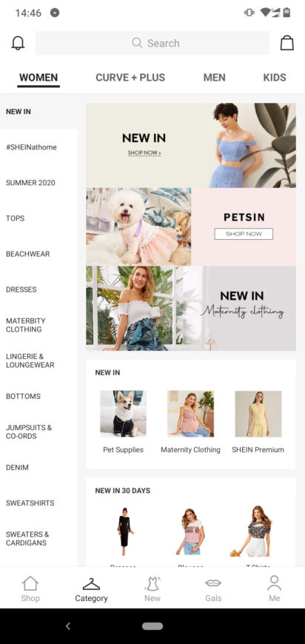
Task: Select the KIDS tab
Action: point(275,77)
